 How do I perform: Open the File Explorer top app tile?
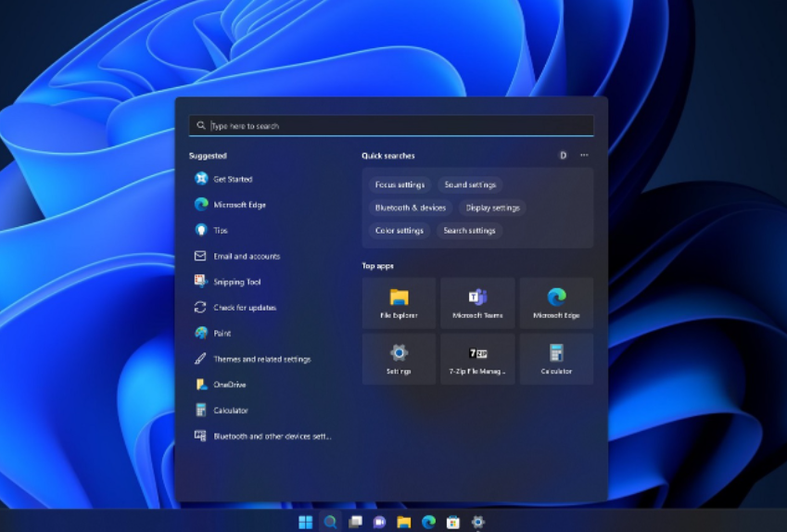399,303
